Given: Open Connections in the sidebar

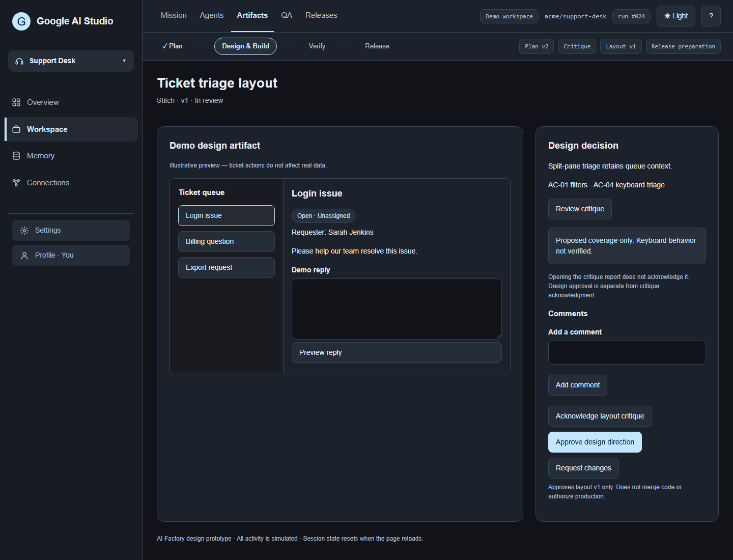Looking at the screenshot, I should click(x=71, y=183).
